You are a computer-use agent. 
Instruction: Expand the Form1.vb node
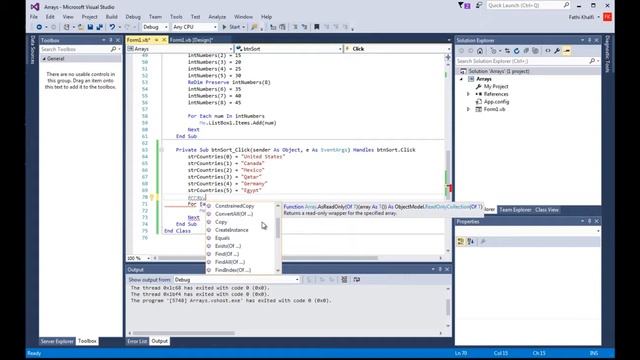[x=468, y=109]
